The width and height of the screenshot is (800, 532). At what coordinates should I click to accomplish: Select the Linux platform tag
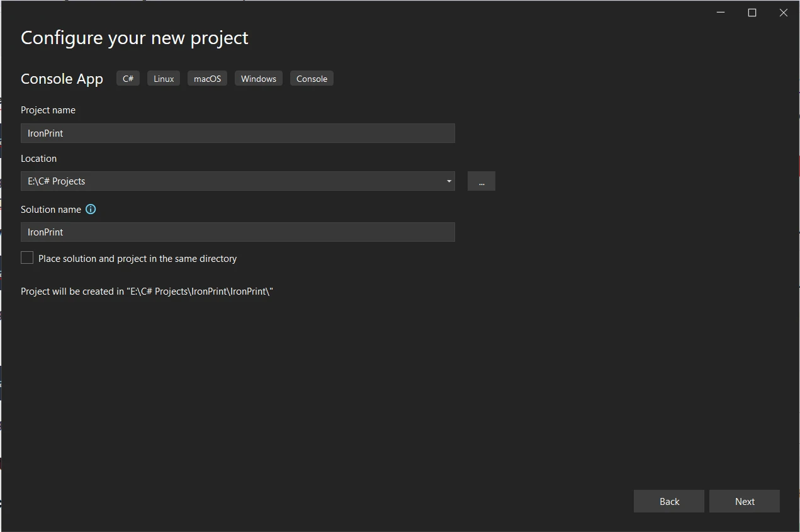164,79
